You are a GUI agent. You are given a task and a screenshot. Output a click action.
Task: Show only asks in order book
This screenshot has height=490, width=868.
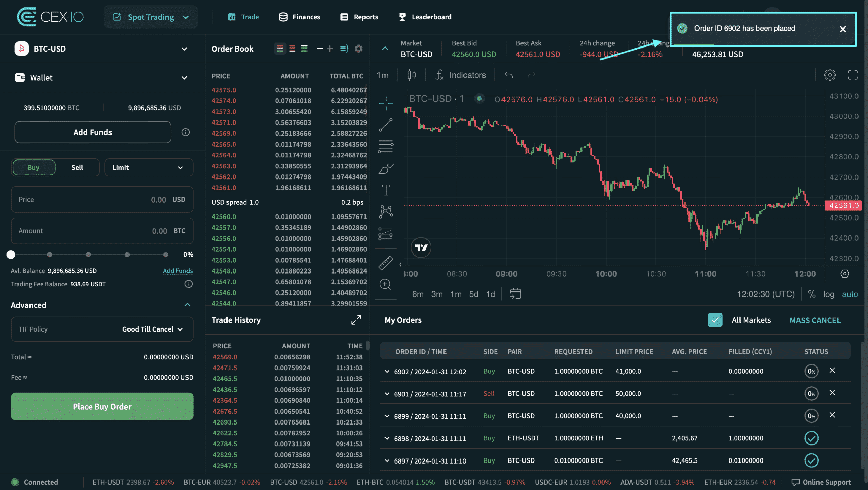[292, 49]
